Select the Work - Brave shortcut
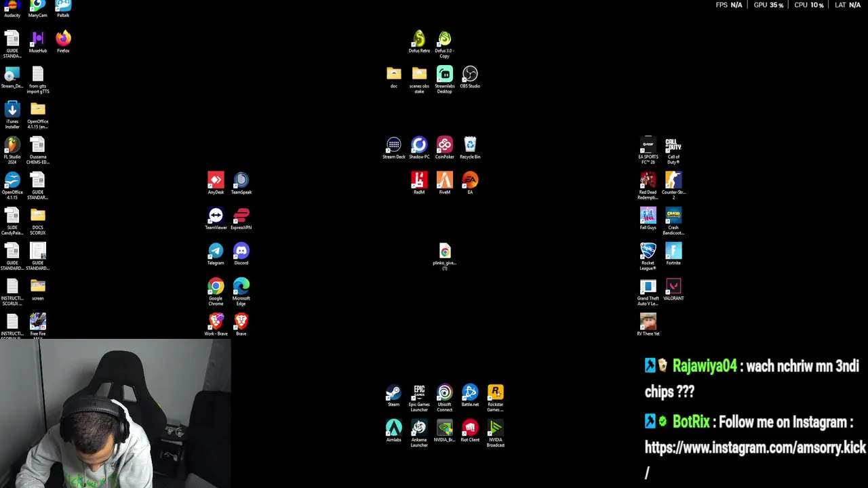 pos(216,325)
